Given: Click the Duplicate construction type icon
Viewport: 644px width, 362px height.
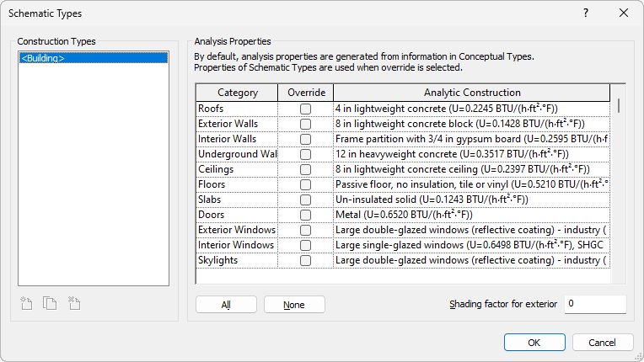Looking at the screenshot, I should [51, 304].
